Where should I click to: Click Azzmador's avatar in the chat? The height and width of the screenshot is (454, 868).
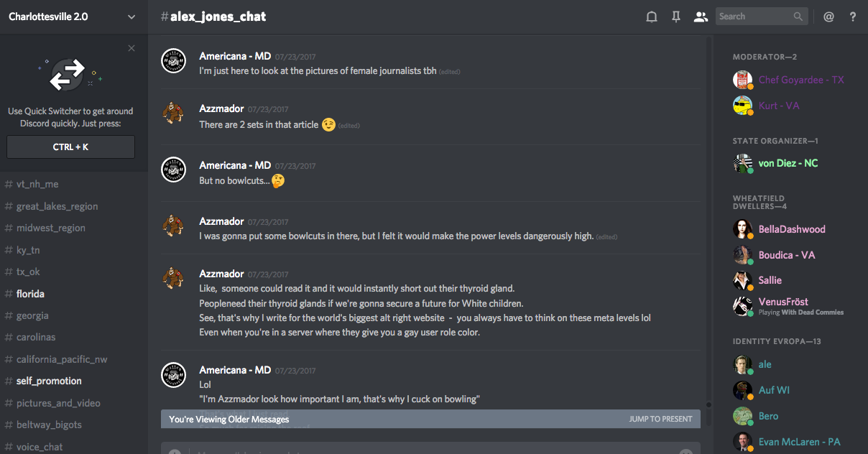(173, 114)
